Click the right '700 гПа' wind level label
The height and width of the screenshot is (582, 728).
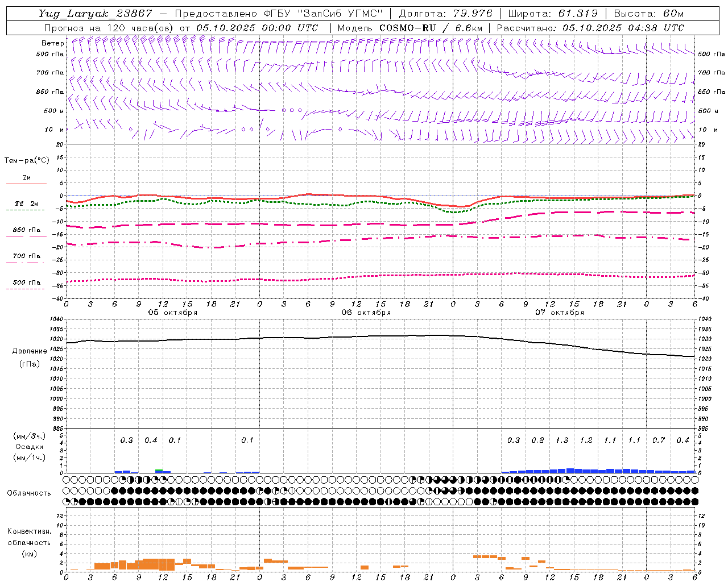click(712, 73)
